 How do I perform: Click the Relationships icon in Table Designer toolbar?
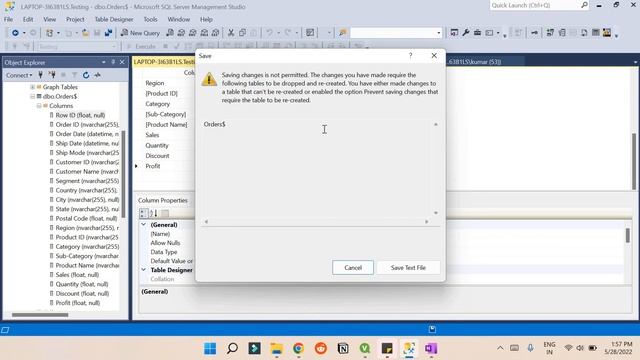(x=550, y=33)
